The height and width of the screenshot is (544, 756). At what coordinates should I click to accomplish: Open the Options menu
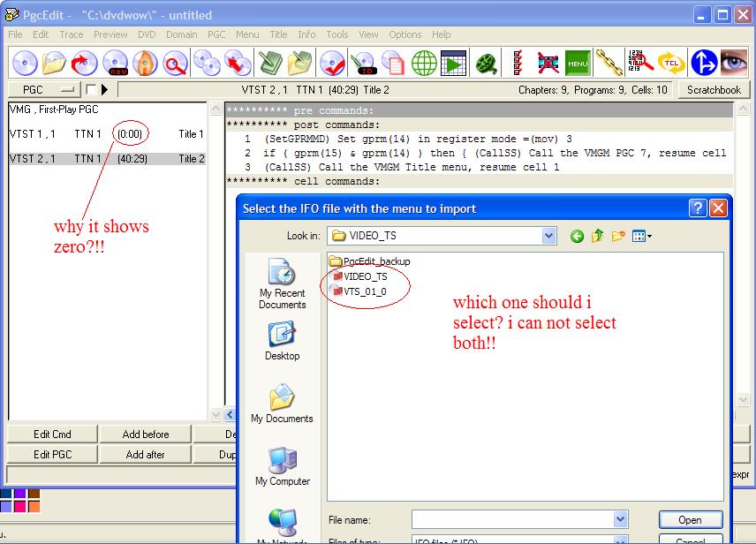point(405,34)
